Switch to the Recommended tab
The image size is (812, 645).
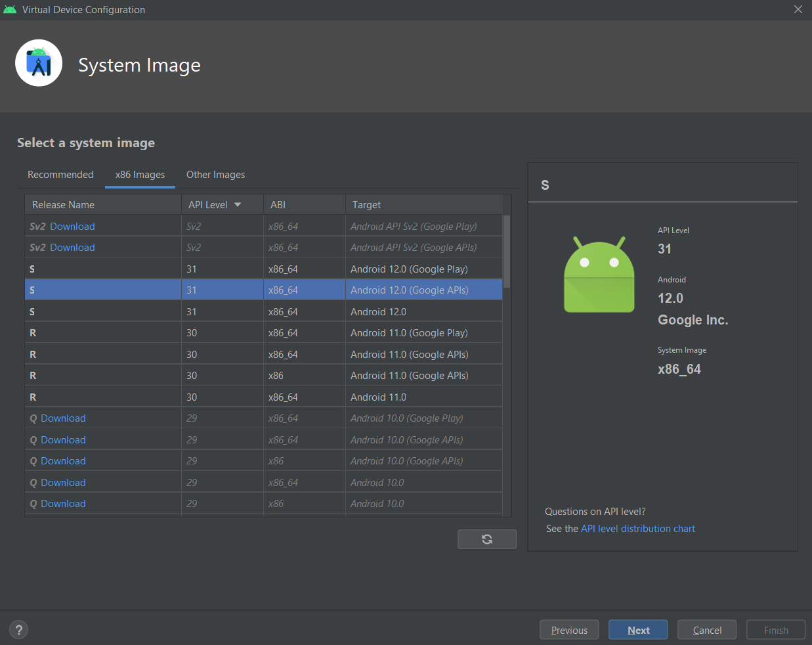pyautogui.click(x=60, y=175)
